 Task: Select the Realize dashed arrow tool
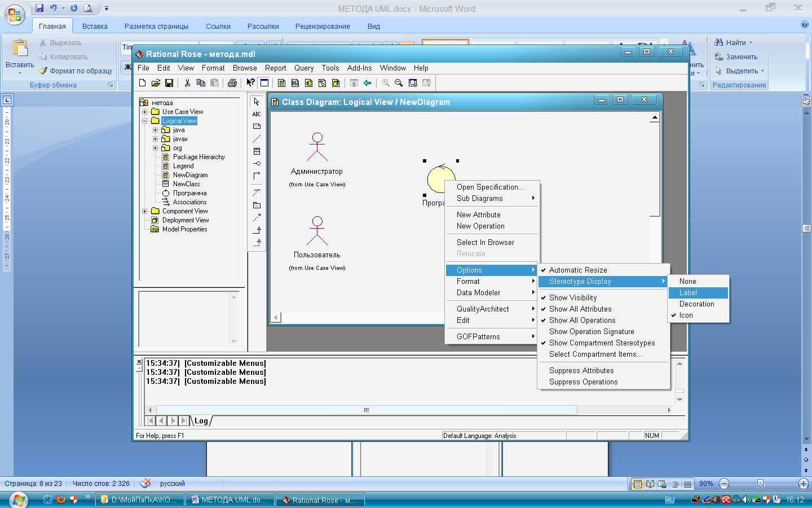[257, 243]
